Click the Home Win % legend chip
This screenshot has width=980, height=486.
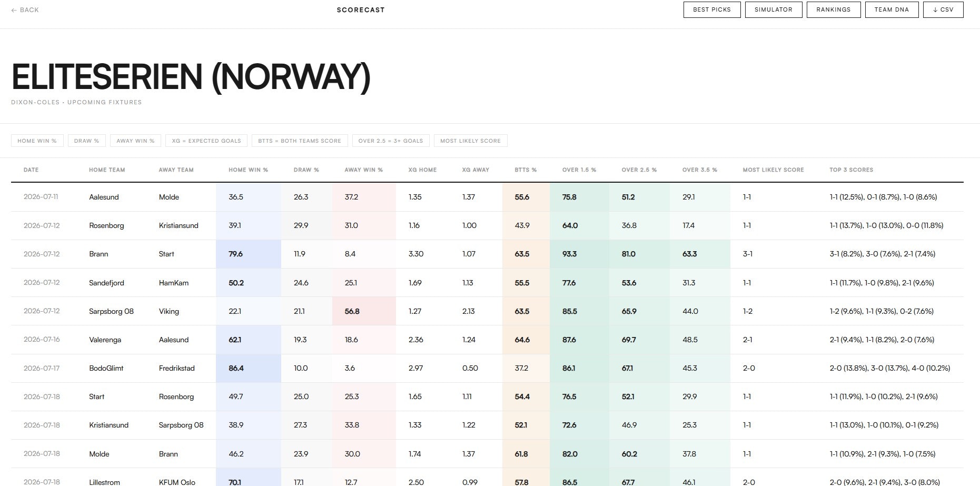click(x=37, y=141)
